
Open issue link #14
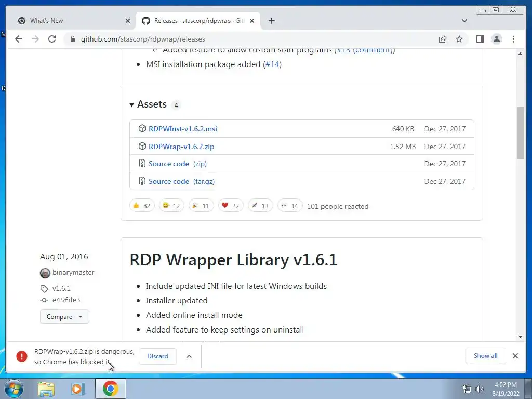pos(272,64)
